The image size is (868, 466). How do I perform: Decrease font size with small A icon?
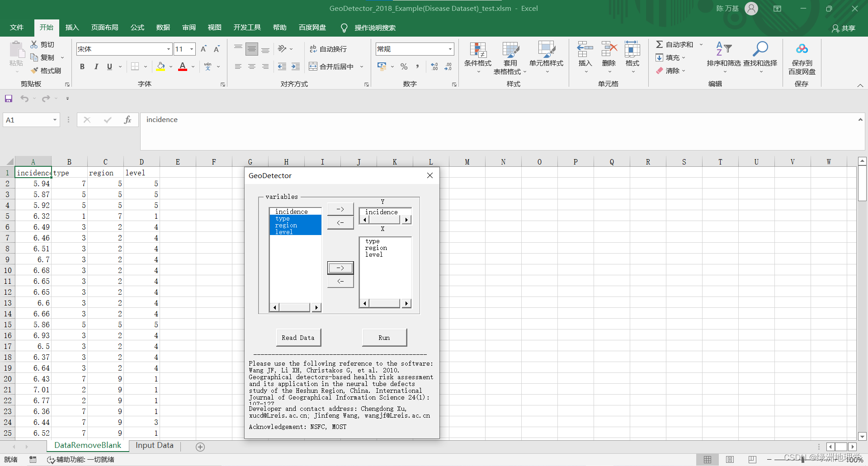coord(217,49)
